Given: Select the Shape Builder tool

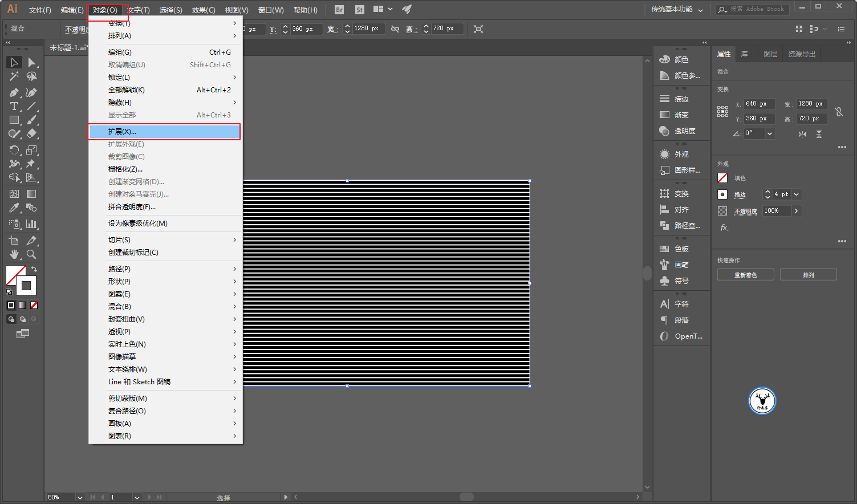Looking at the screenshot, I should tap(14, 178).
